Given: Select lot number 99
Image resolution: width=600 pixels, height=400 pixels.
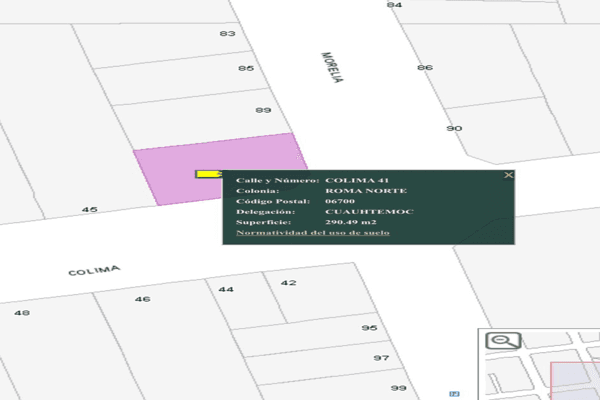Looking at the screenshot, I should 398,388.
